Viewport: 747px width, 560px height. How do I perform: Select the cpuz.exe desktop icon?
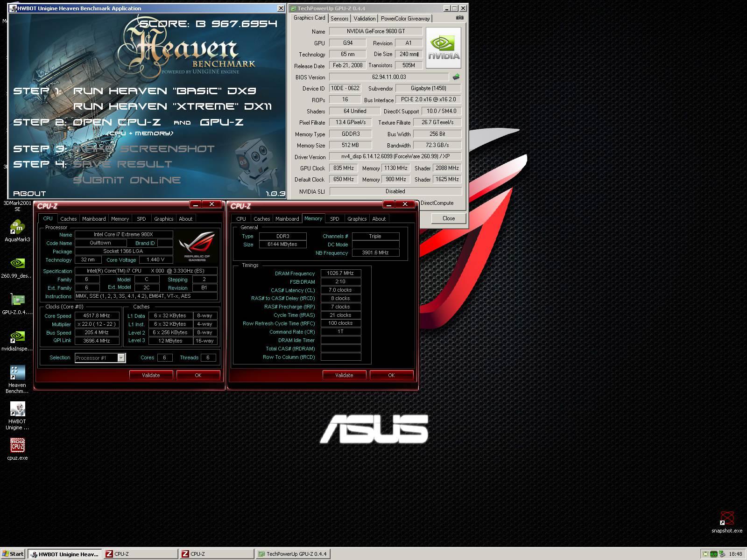(17, 450)
